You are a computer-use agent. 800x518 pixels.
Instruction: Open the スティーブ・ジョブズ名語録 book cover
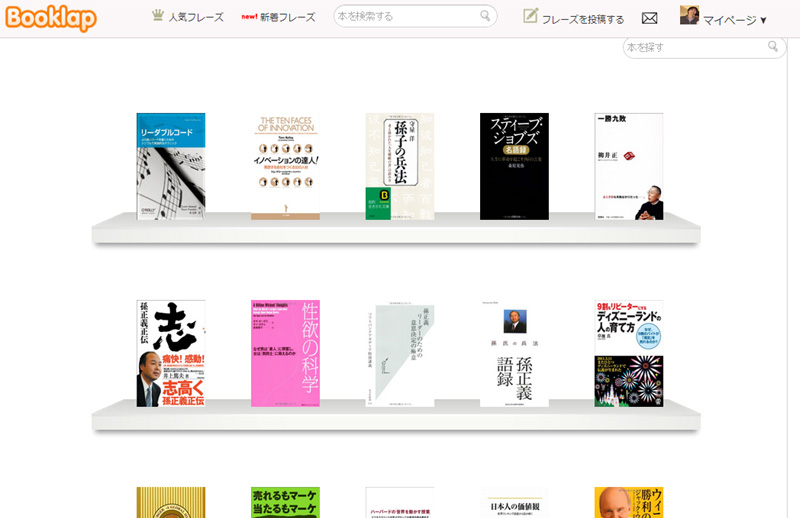pyautogui.click(x=514, y=166)
